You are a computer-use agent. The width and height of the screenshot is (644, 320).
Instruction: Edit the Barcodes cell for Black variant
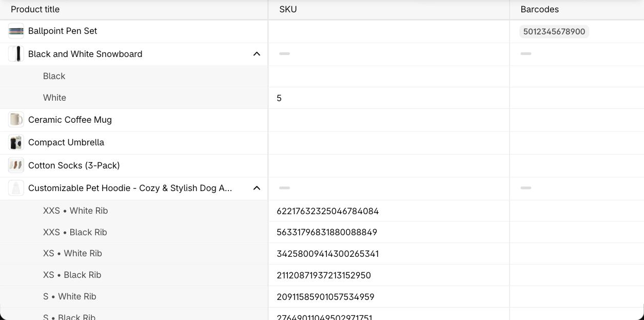pyautogui.click(x=577, y=76)
